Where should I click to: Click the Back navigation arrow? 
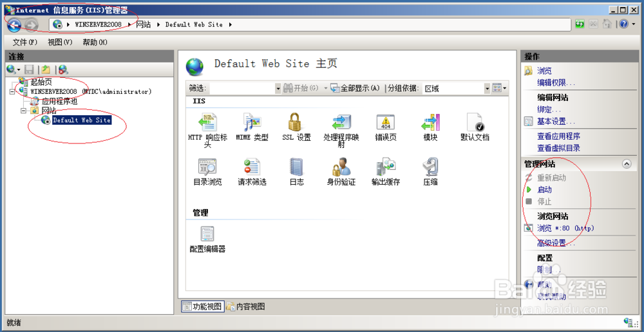click(14, 24)
